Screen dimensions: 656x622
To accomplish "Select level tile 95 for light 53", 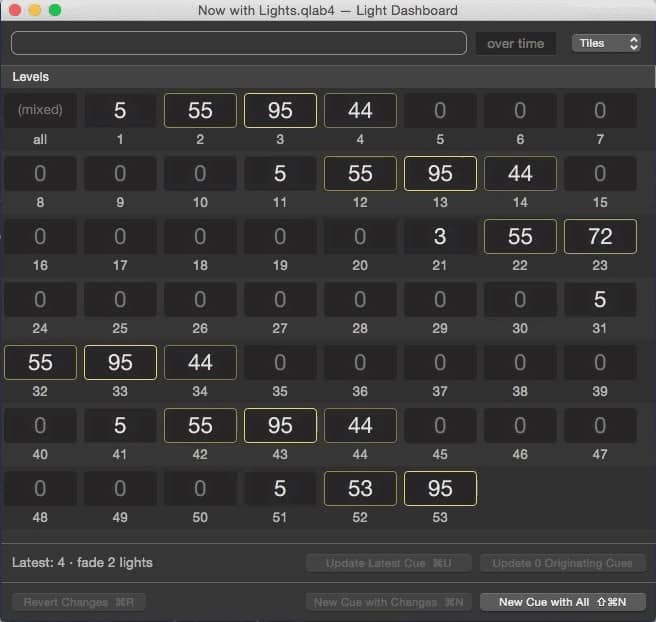I will tap(440, 489).
